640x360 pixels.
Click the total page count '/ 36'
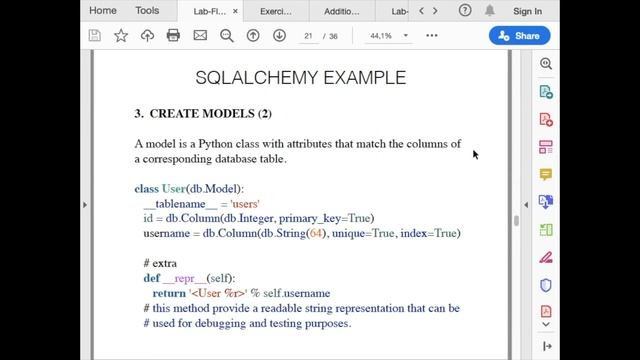[x=331, y=36]
